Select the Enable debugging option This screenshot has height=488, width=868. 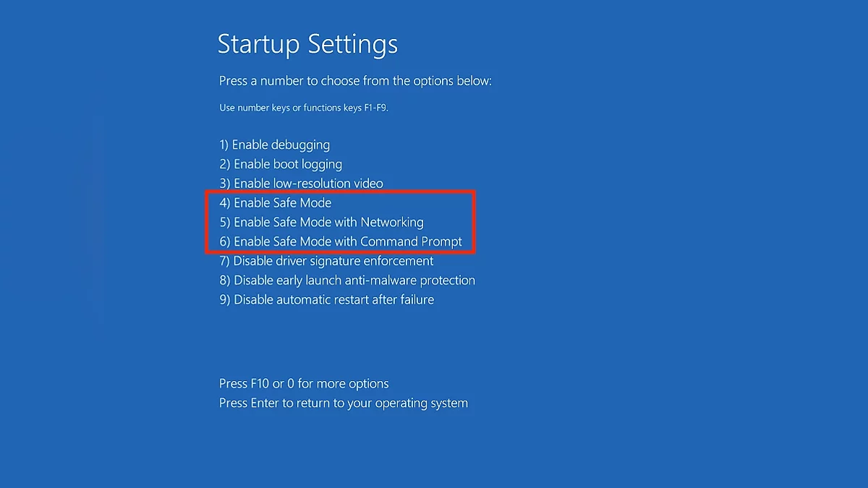(x=274, y=145)
